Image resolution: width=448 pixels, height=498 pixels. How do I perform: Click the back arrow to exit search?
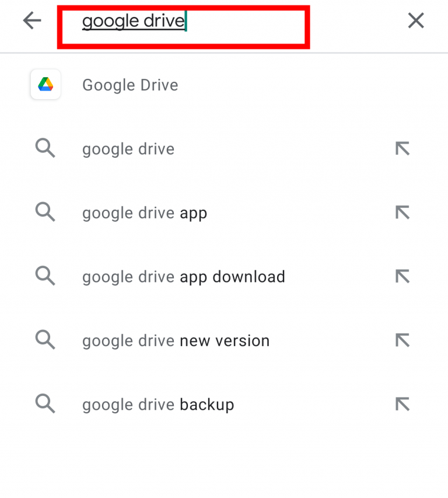coord(32,20)
